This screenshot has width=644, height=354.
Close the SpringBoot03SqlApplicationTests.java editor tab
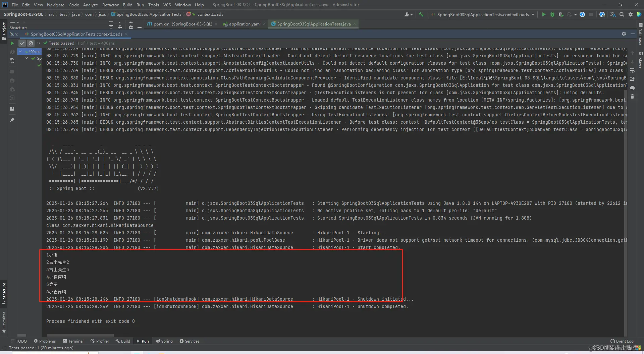pyautogui.click(x=354, y=24)
